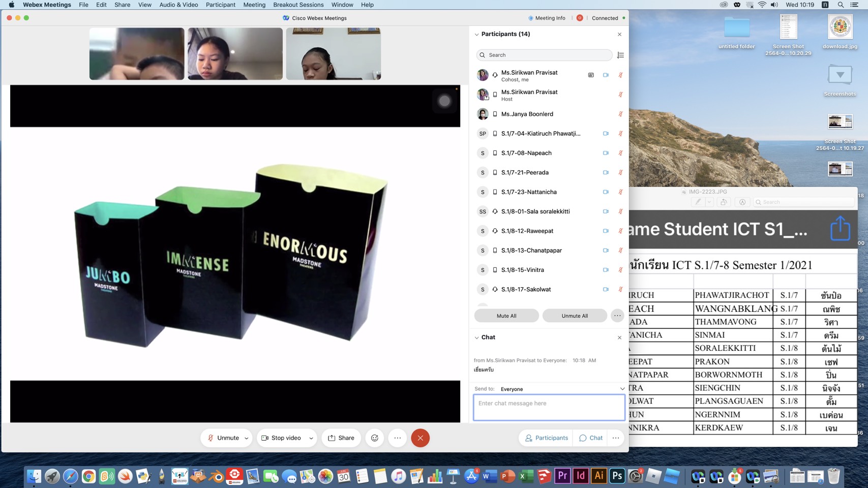Open the Participant menu
The width and height of the screenshot is (868, 488).
(x=220, y=5)
